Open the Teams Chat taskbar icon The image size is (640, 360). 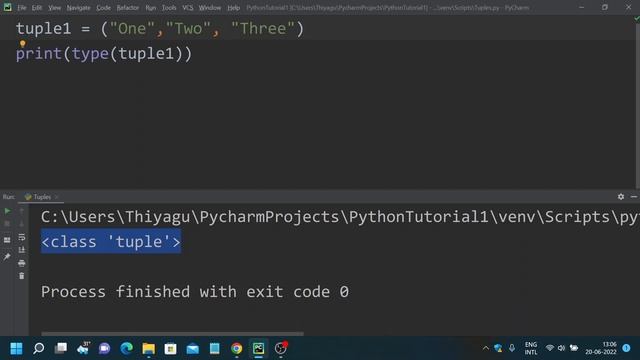pyautogui.click(x=104, y=349)
